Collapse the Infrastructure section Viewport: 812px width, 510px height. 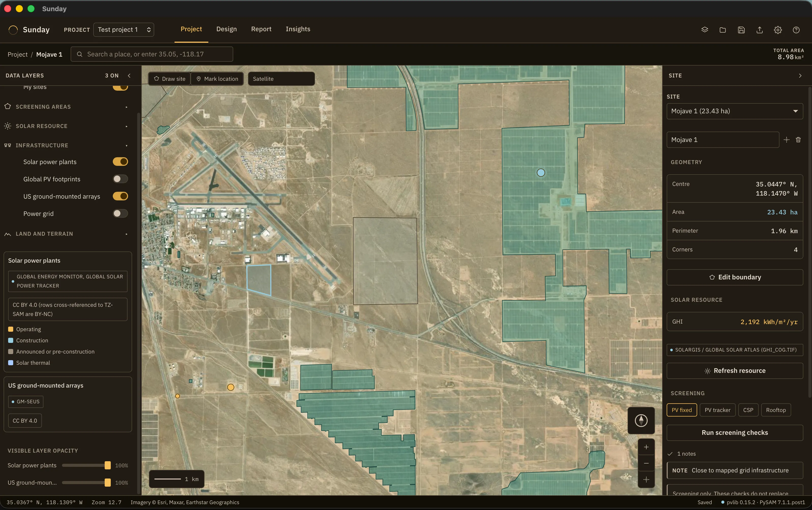click(x=66, y=145)
